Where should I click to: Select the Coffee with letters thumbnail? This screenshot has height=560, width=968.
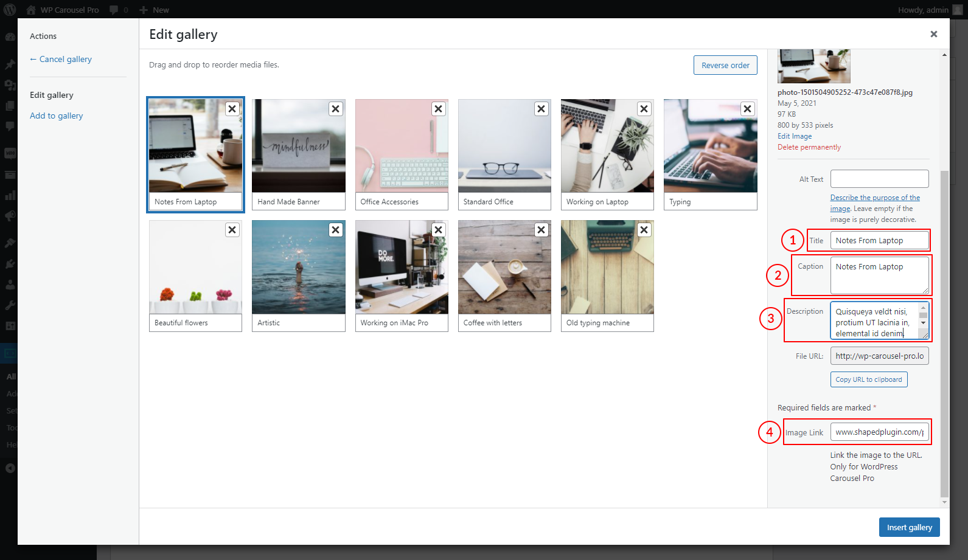504,268
